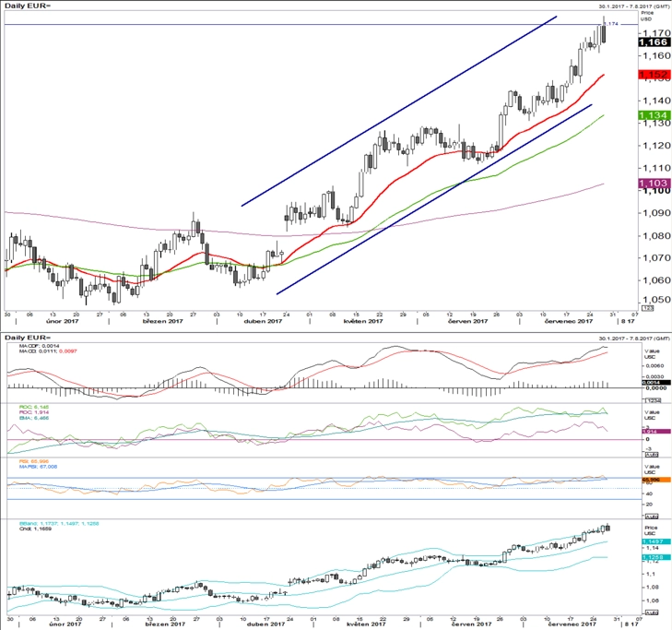Open the lower Daily EUR= indicator title
The height and width of the screenshot is (630, 672).
pos(28,338)
